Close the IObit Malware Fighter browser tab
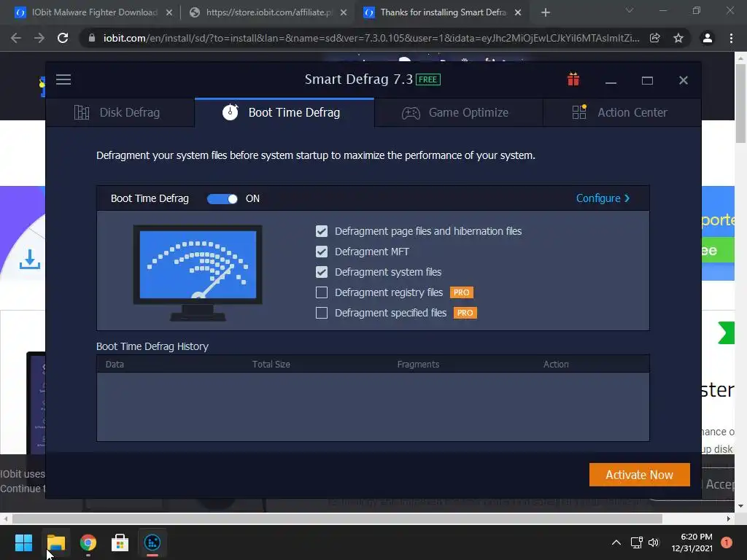Viewport: 747px width, 560px height. (x=169, y=13)
